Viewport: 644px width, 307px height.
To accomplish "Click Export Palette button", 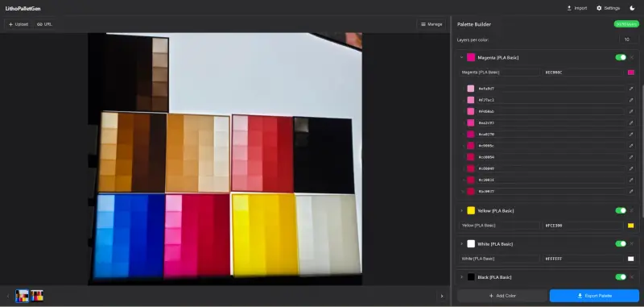I will click(594, 296).
